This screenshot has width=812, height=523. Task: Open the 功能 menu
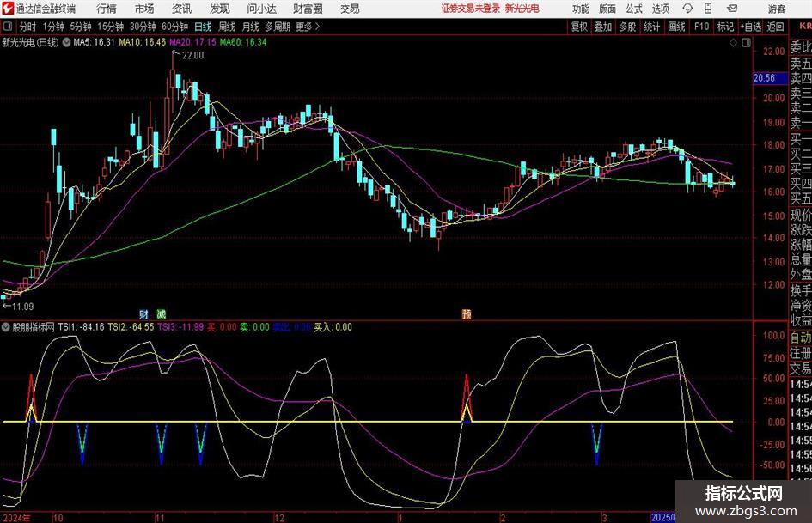point(581,9)
